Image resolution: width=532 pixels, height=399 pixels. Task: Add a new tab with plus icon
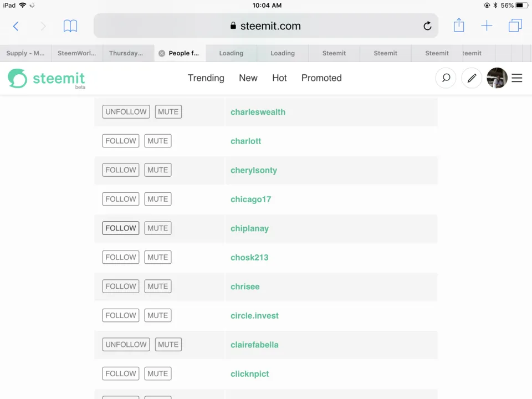487,26
